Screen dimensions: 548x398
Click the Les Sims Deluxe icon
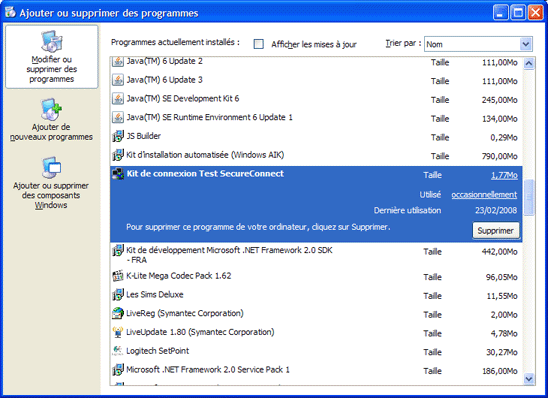coord(118,295)
